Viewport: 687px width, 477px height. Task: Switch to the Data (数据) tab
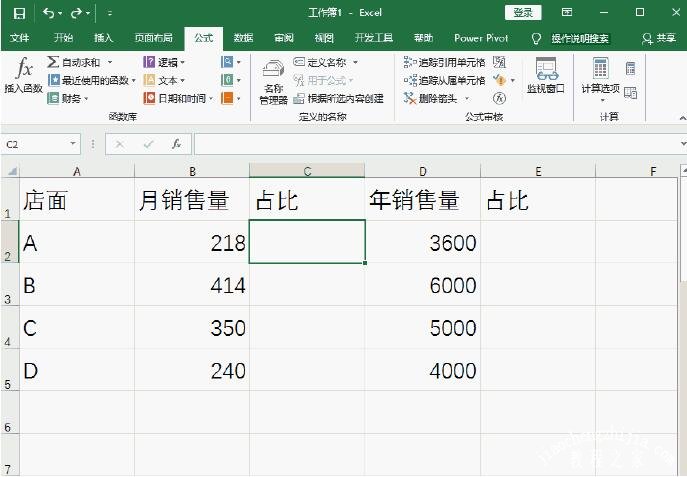tap(243, 38)
